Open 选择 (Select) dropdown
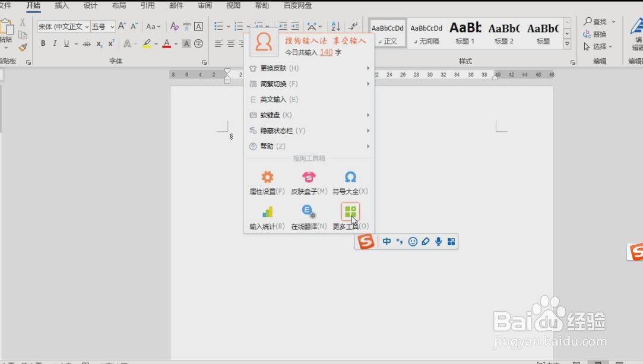Image resolution: width=643 pixels, height=364 pixels. 598,46
